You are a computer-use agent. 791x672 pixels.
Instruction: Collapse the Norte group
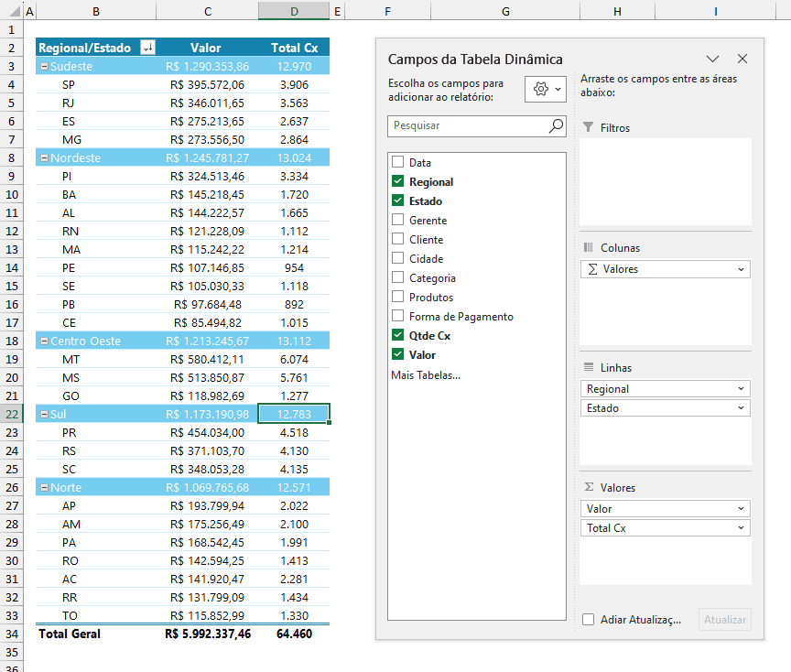44,487
